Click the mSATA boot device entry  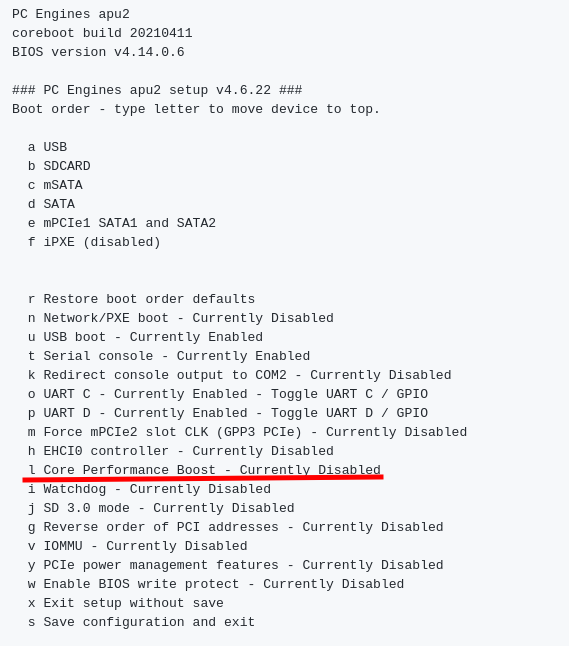point(55,185)
